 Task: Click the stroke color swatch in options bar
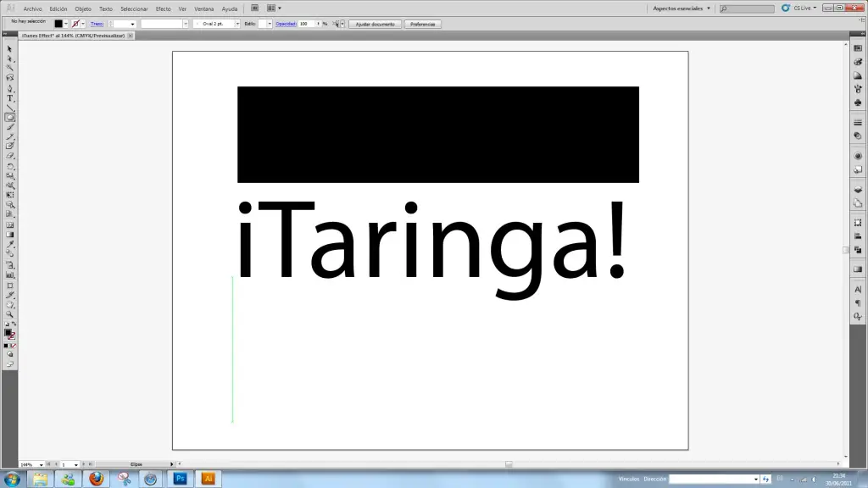(76, 24)
